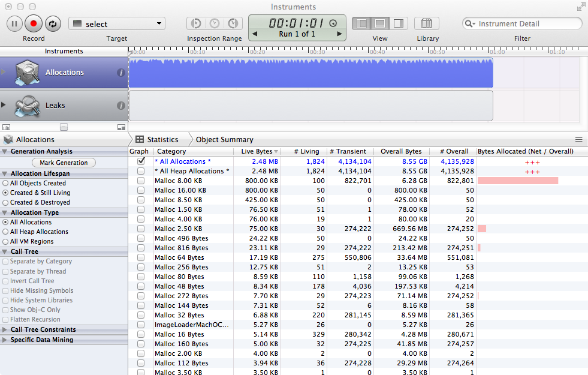Set inspection range start marker
The width and height of the screenshot is (588, 375).
click(x=196, y=23)
